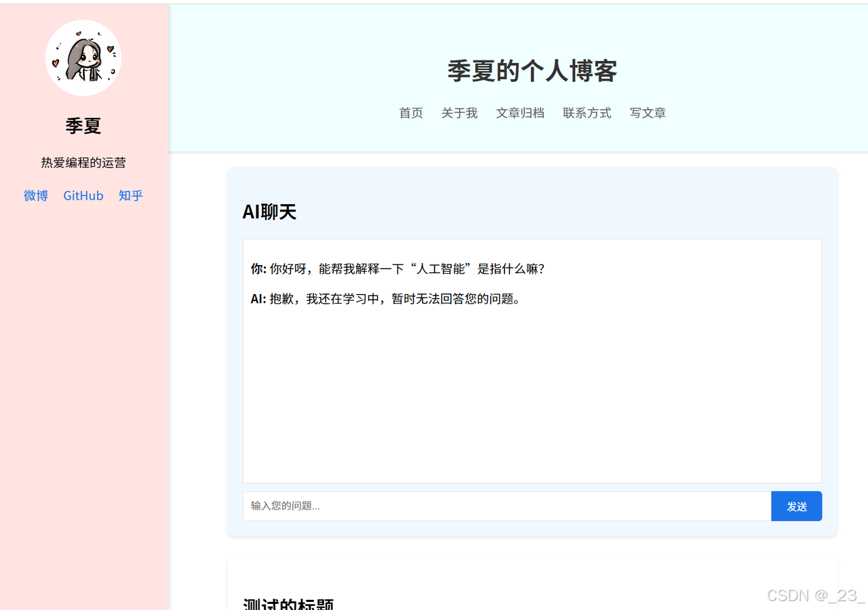
Task: Open the 文章归档 section
Action: 520,113
